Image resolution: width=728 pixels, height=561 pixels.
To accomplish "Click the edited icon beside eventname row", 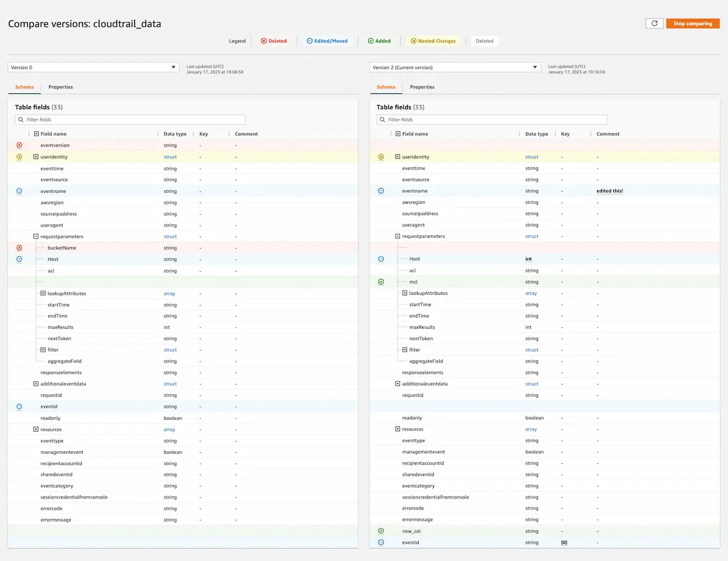I will [18, 190].
